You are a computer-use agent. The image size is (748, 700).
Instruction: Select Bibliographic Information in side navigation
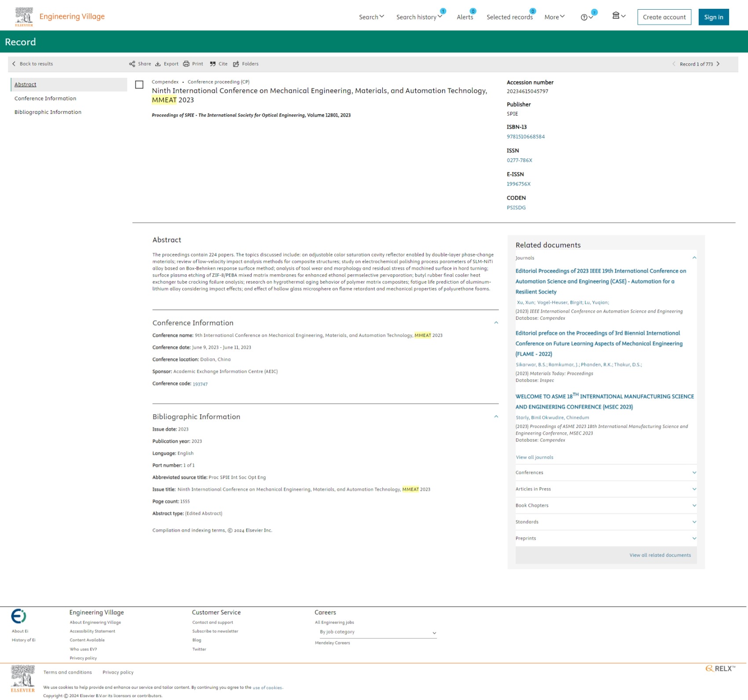(48, 112)
